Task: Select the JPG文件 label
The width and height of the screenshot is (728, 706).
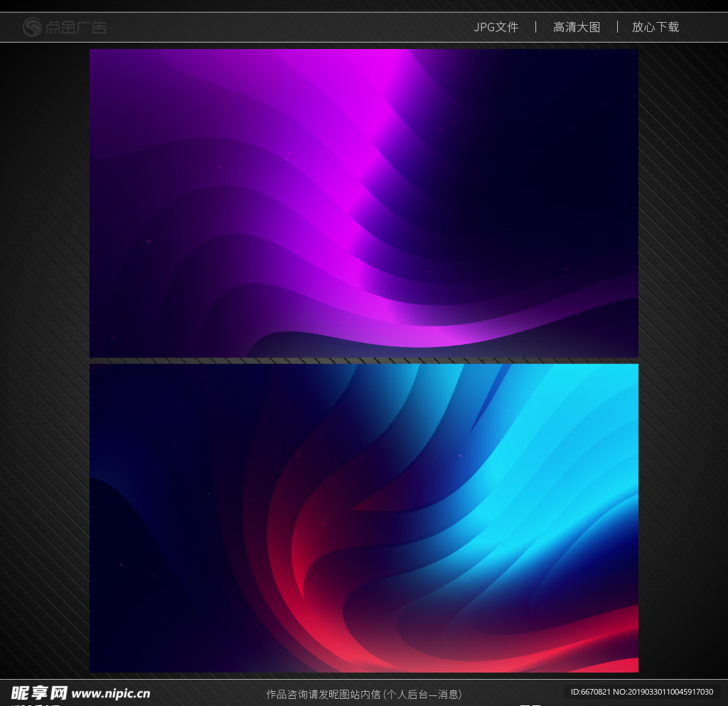Action: click(496, 27)
